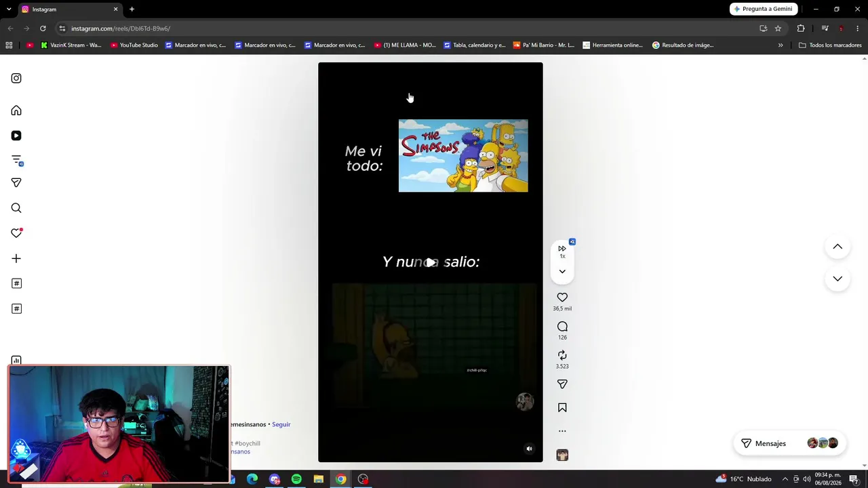Open VazinK Stream bookmark
This screenshot has width=868, height=488.
coord(71,45)
